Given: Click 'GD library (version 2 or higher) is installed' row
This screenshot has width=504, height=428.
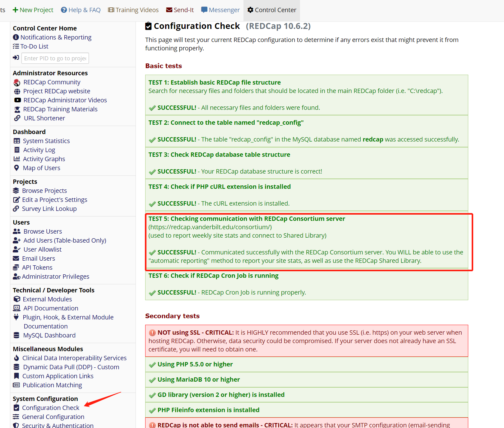Looking at the screenshot, I should tap(307, 395).
